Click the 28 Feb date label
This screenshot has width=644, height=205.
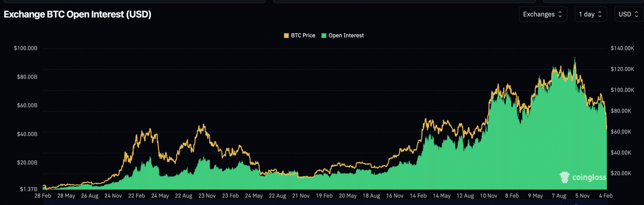pyautogui.click(x=43, y=196)
